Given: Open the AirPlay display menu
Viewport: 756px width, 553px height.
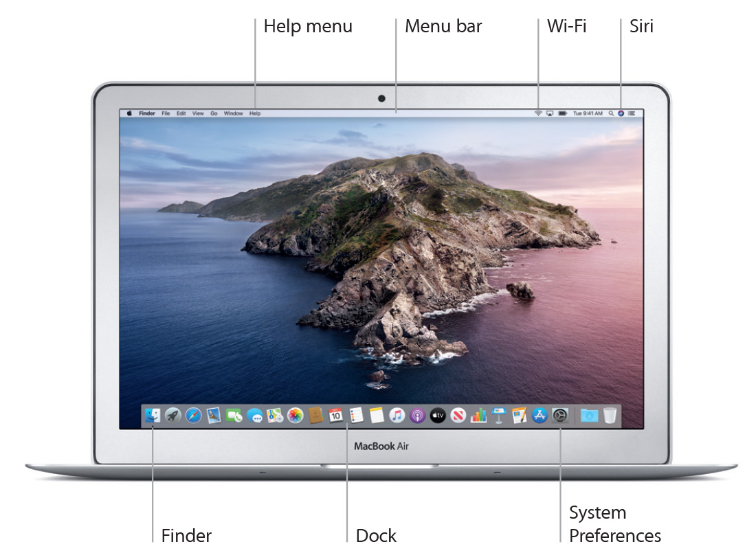Looking at the screenshot, I should click(550, 113).
